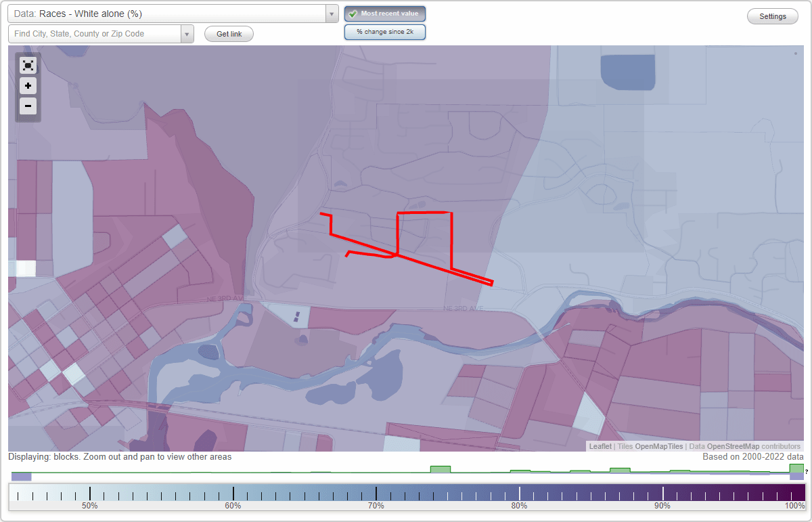Open the Settings button
The height and width of the screenshot is (522, 812).
[x=773, y=17]
